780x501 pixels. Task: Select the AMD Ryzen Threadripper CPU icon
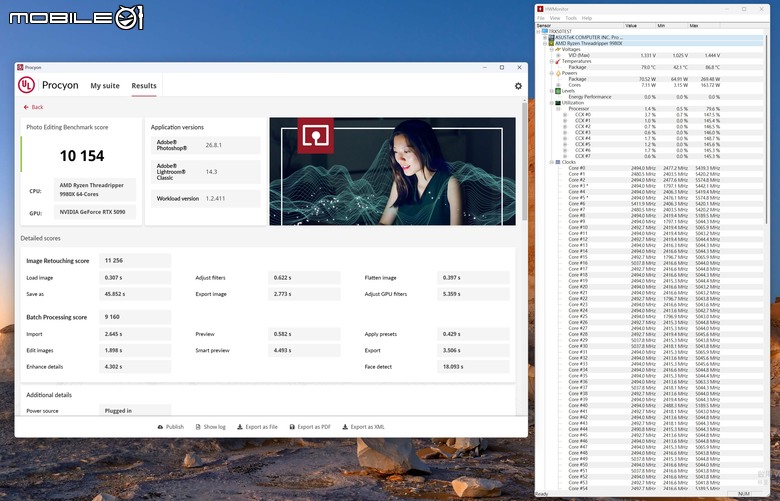[551, 43]
